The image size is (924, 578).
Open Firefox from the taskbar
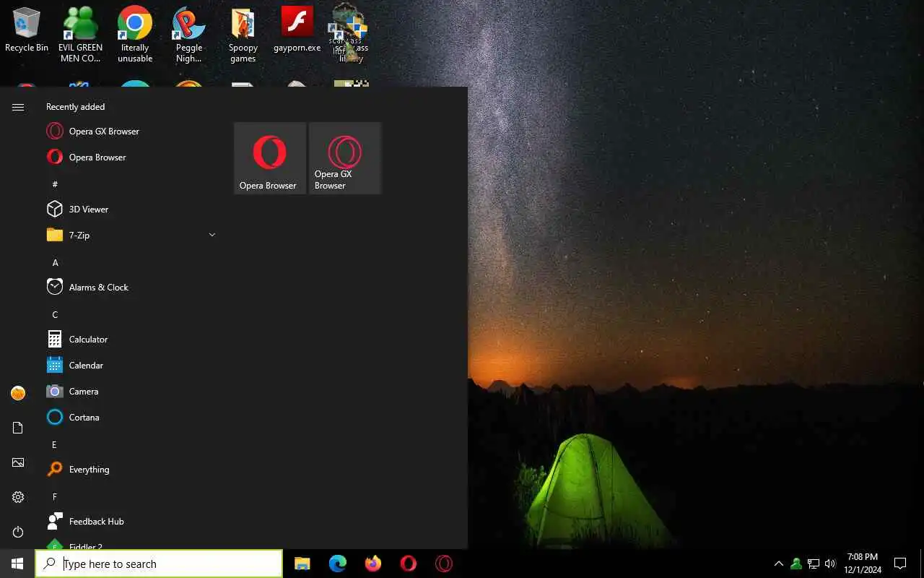[x=373, y=564]
